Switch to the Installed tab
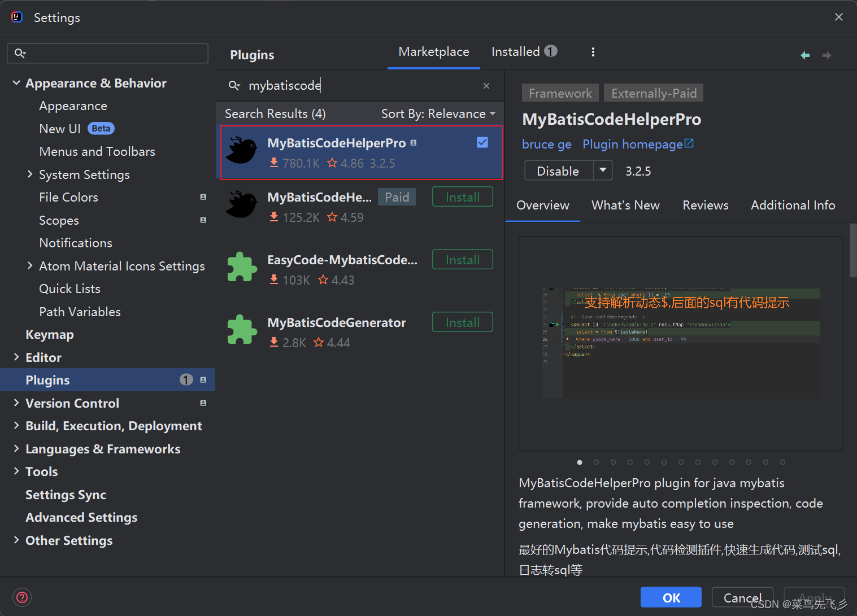The image size is (857, 616). point(524,52)
